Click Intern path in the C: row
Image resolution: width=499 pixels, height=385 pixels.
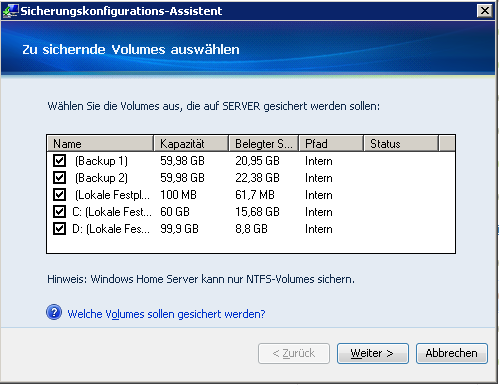319,212
